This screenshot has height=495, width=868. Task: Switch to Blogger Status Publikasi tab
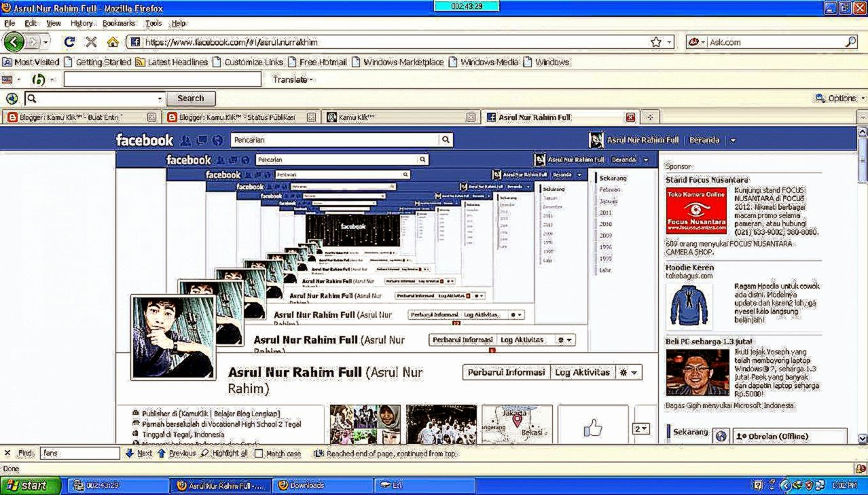click(x=241, y=117)
